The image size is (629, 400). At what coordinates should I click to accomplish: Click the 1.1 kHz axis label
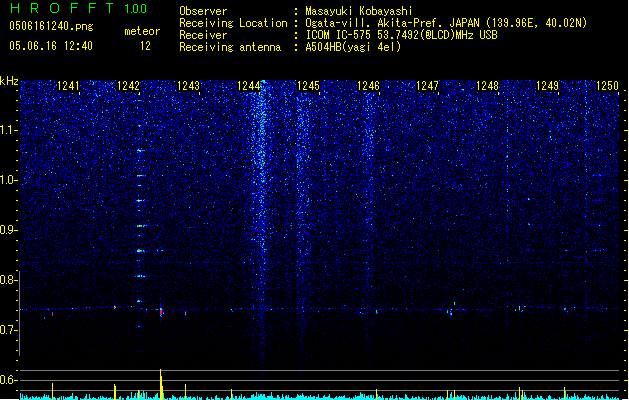coord(8,130)
